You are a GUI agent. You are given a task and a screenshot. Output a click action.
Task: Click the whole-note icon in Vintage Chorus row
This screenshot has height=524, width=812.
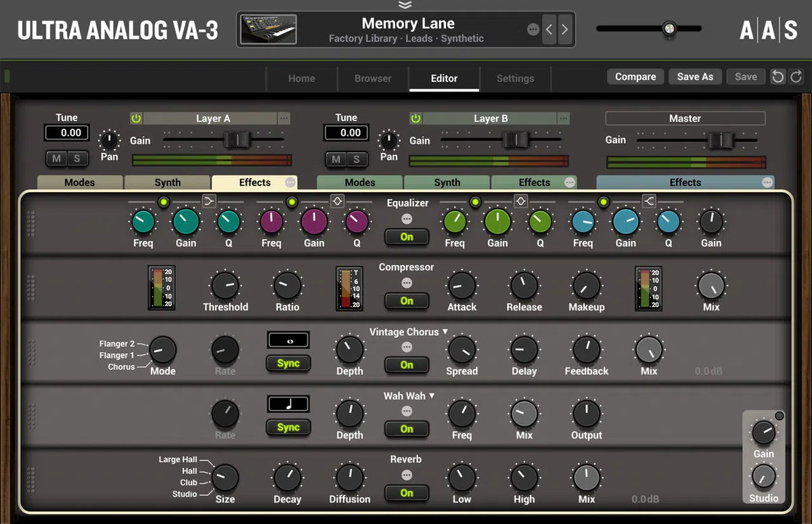click(x=288, y=339)
